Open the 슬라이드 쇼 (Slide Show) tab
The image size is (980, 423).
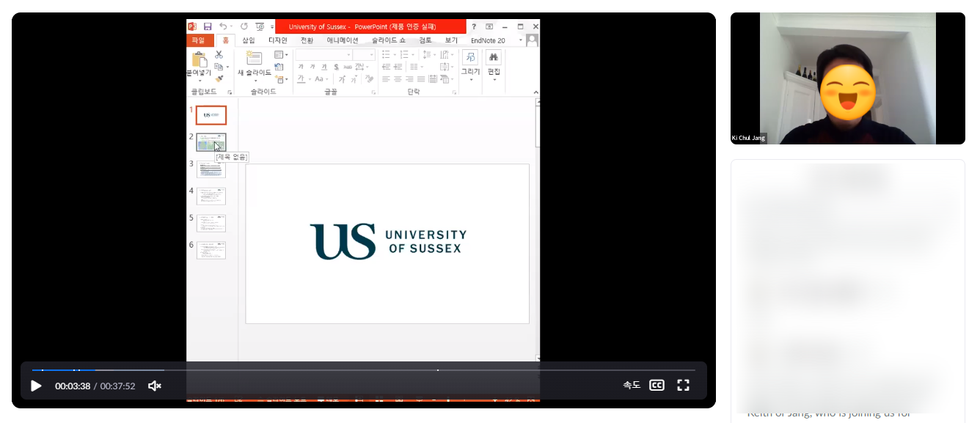point(388,40)
